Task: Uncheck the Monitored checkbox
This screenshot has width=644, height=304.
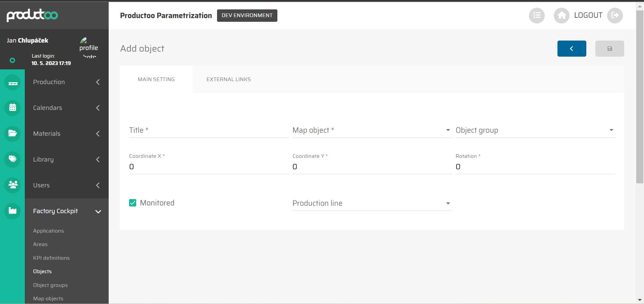Action: [133, 203]
